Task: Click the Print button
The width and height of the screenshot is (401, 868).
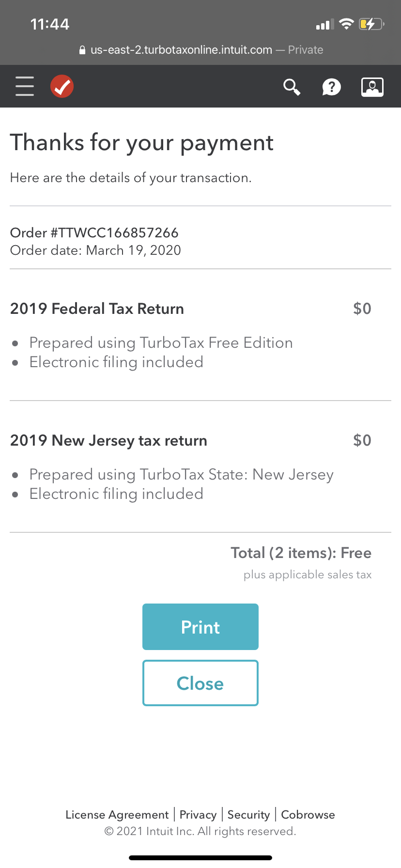Action: 200,626
